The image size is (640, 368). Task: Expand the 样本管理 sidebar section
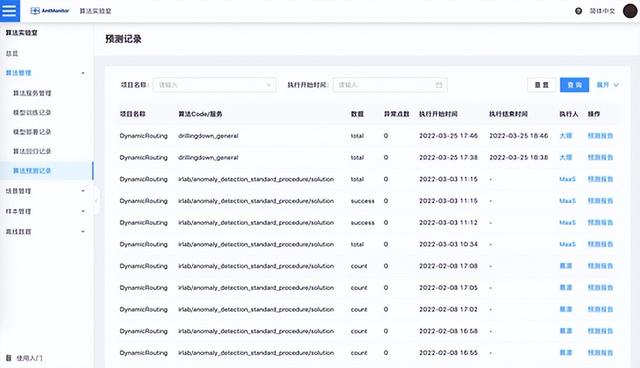83,211
